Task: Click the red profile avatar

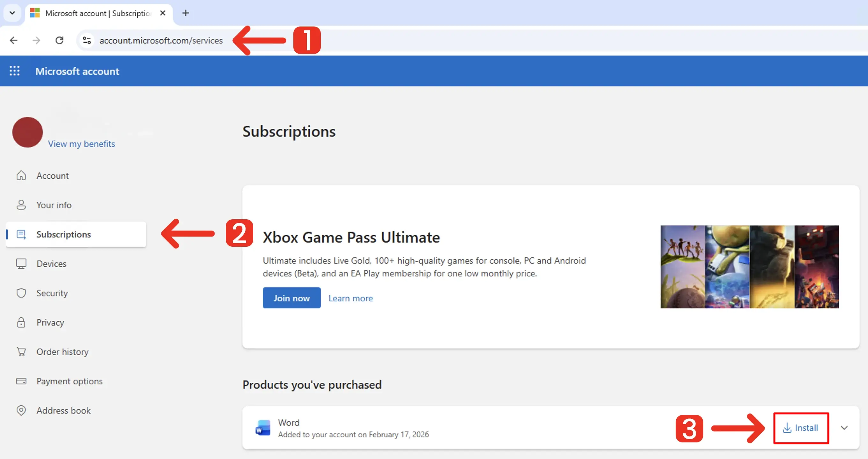Action: 27,132
